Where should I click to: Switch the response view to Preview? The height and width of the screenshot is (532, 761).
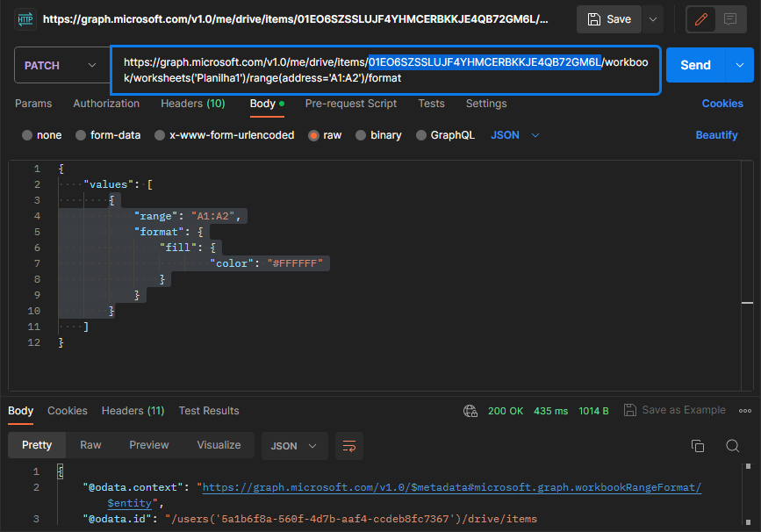149,445
